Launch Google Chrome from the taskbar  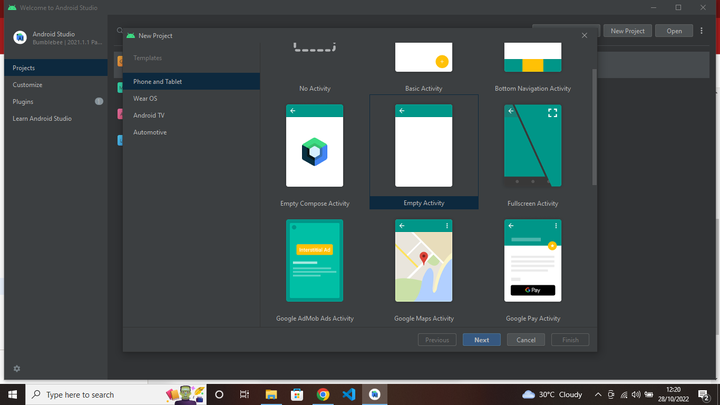[x=323, y=394]
